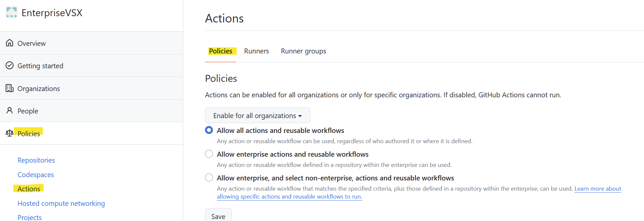The height and width of the screenshot is (221, 644).
Task: Click the EnterpriseVSX avatar logo
Action: 12,13
